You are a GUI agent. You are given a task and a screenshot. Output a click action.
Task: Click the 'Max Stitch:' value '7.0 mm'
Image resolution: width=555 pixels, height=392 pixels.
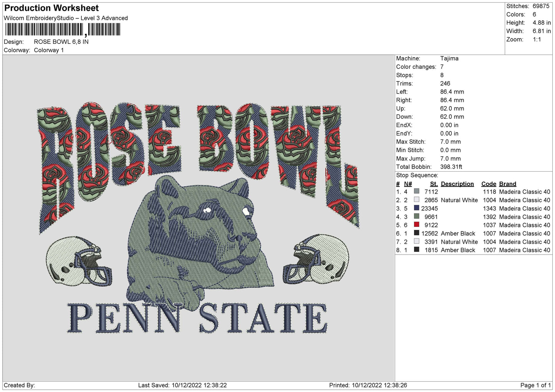pyautogui.click(x=450, y=142)
